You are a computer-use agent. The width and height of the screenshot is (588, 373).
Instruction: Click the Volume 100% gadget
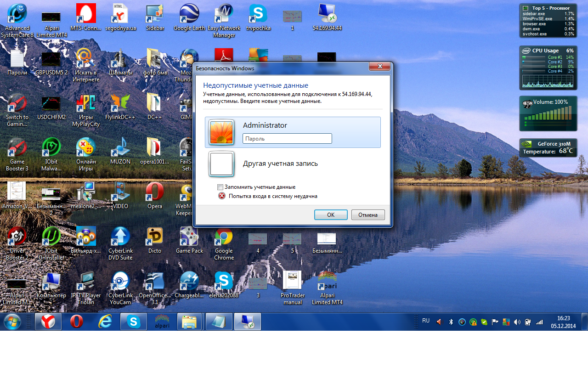tap(548, 113)
